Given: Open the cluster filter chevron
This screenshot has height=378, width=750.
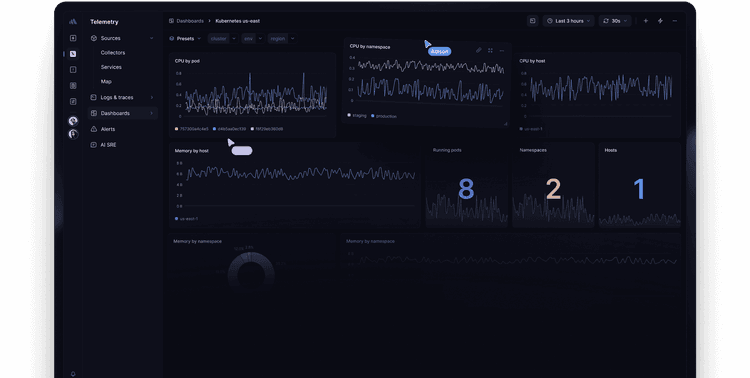Looking at the screenshot, I should [234, 39].
